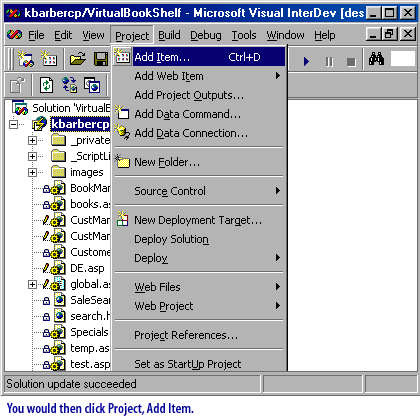Select the kbarbercp project in tree
The width and height of the screenshot is (420, 420).
click(x=80, y=124)
